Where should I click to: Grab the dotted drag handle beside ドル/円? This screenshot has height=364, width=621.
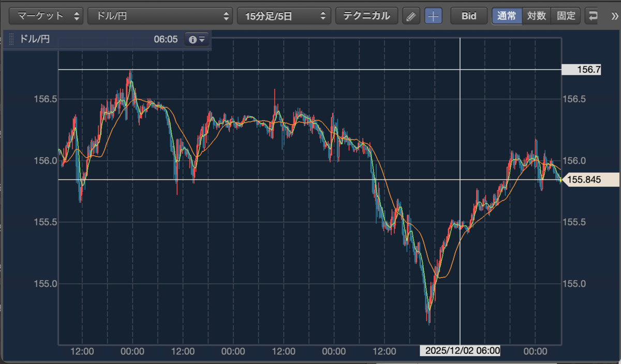pyautogui.click(x=11, y=39)
